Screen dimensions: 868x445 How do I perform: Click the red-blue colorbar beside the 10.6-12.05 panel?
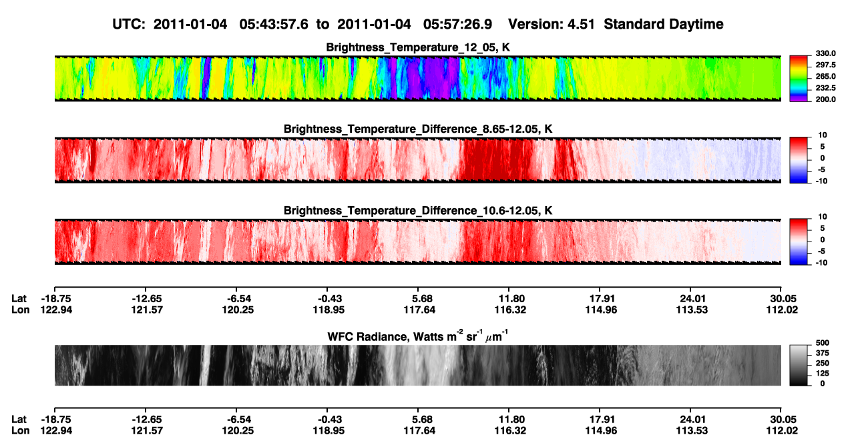tap(798, 240)
